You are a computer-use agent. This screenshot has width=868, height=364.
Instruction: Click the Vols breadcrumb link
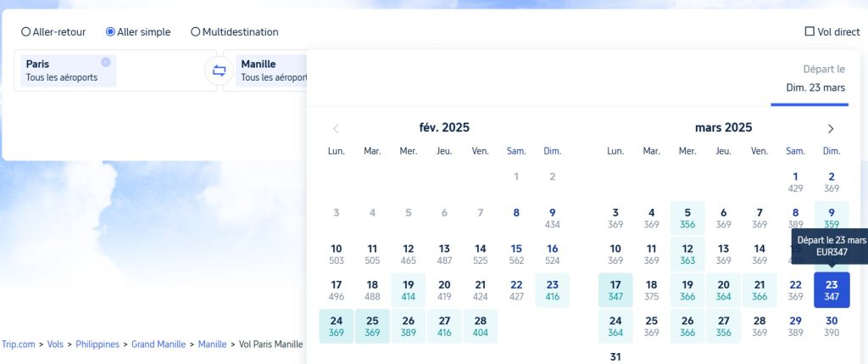55,344
